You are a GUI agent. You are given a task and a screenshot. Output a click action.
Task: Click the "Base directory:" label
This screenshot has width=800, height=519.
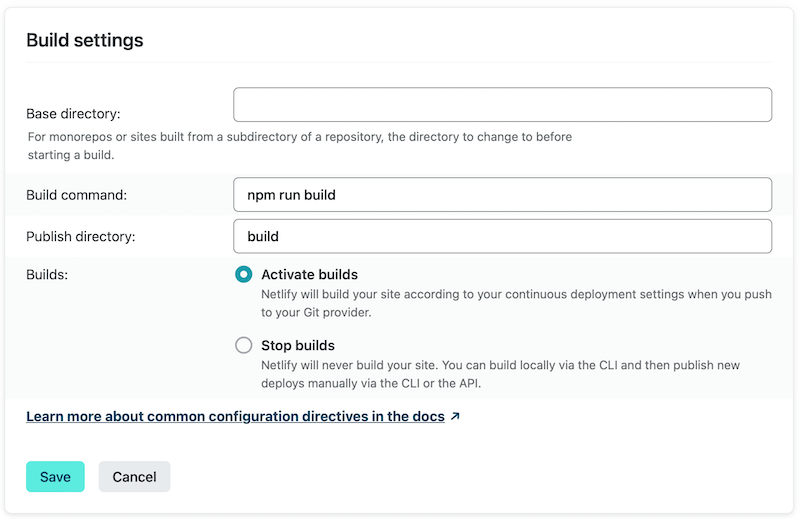click(x=73, y=114)
